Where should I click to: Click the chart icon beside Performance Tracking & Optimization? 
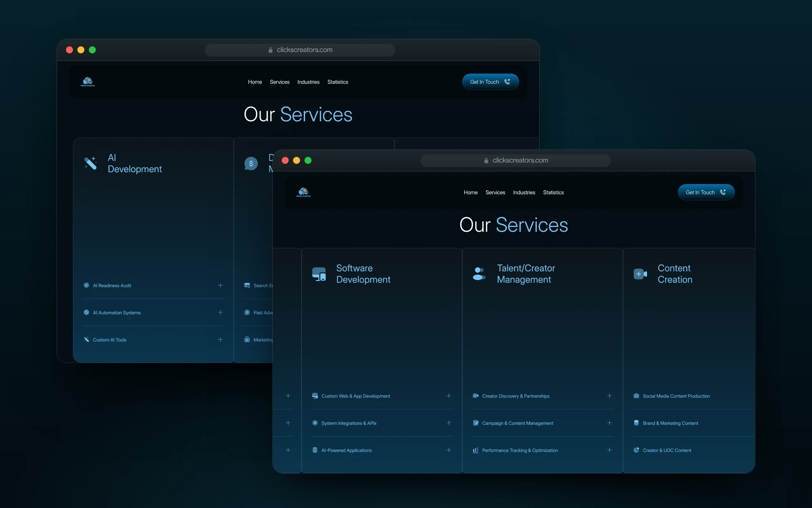[x=475, y=450]
